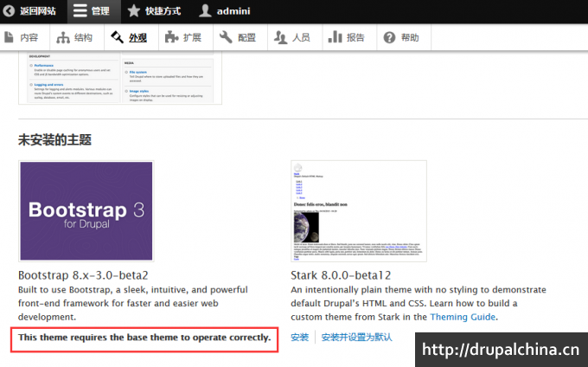588x367 pixels.
Task: Click the Stark 8.0.0-beta12 title
Action: click(341, 275)
